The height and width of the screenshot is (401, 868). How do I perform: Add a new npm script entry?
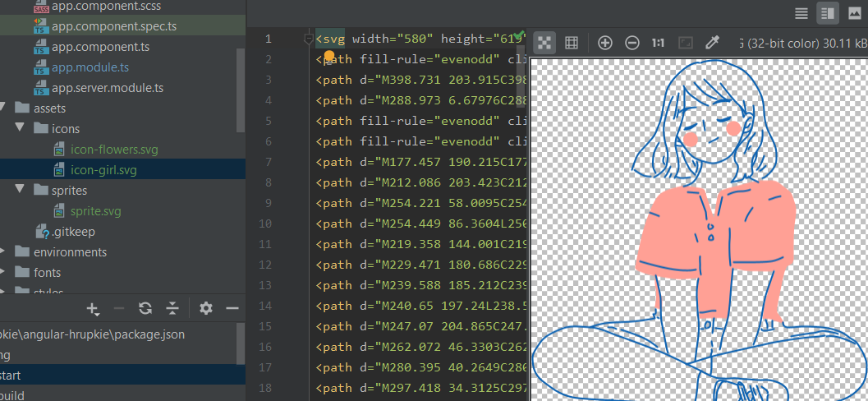(x=93, y=308)
